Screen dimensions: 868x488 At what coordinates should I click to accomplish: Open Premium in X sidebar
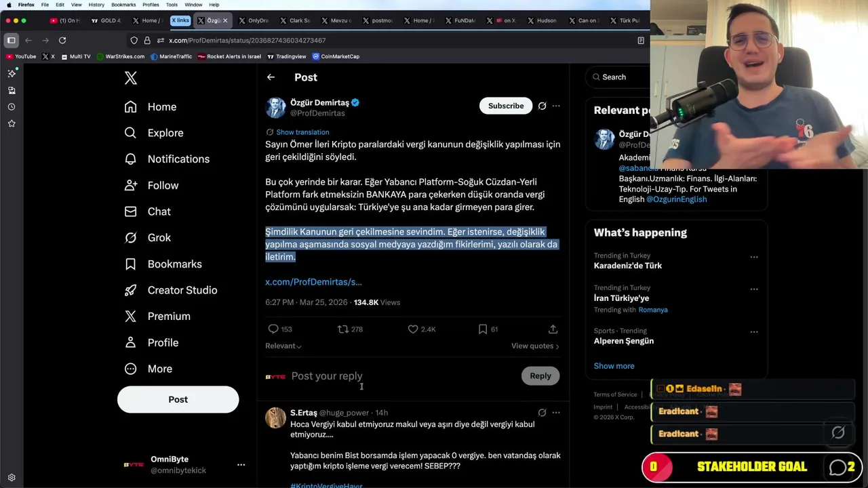[x=157, y=317]
